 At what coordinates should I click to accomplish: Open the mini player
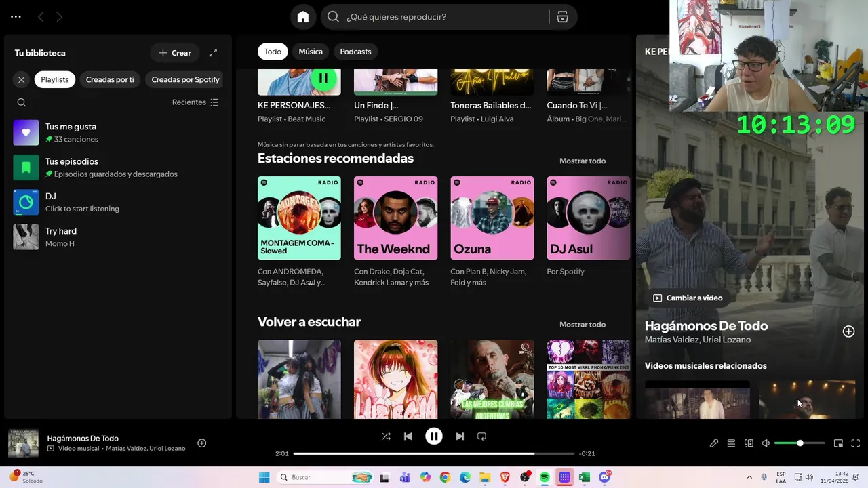838,443
